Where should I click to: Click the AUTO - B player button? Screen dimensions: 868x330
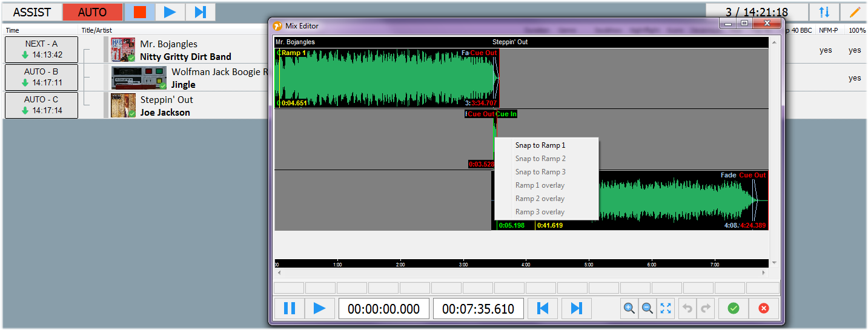(x=42, y=77)
